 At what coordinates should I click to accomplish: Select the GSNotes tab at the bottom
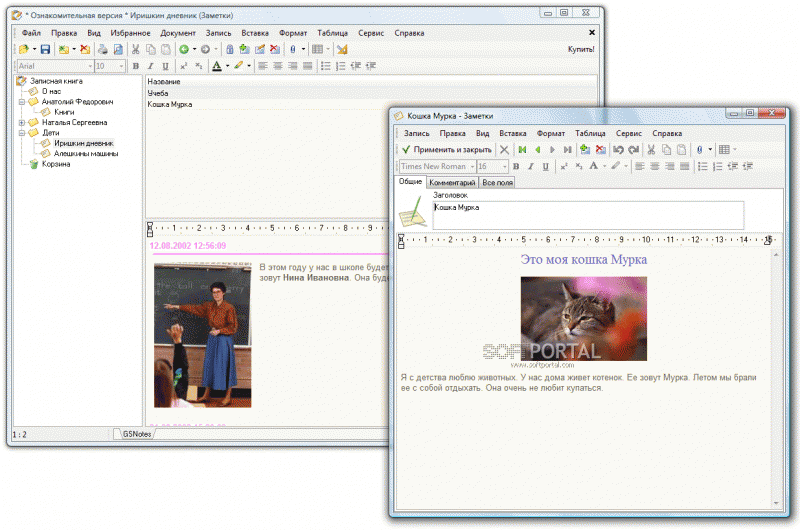point(137,434)
